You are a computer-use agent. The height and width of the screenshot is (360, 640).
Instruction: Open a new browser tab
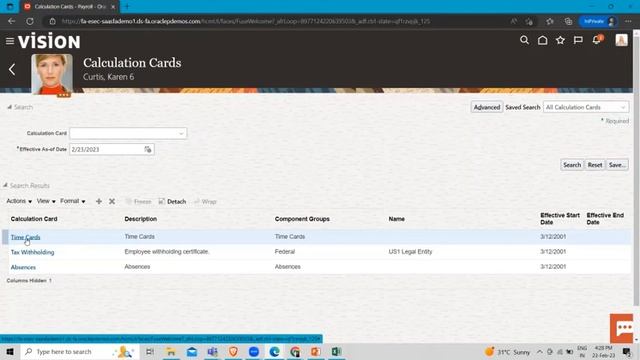(127, 7)
